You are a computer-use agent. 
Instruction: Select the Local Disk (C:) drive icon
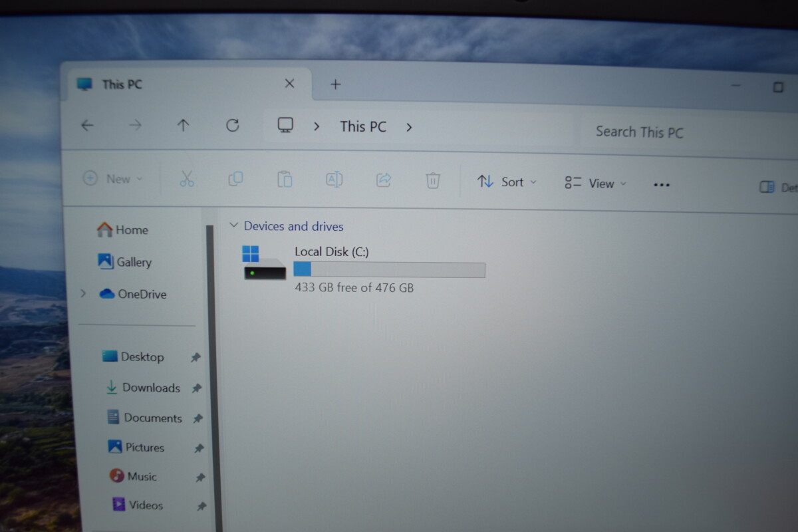[264, 262]
